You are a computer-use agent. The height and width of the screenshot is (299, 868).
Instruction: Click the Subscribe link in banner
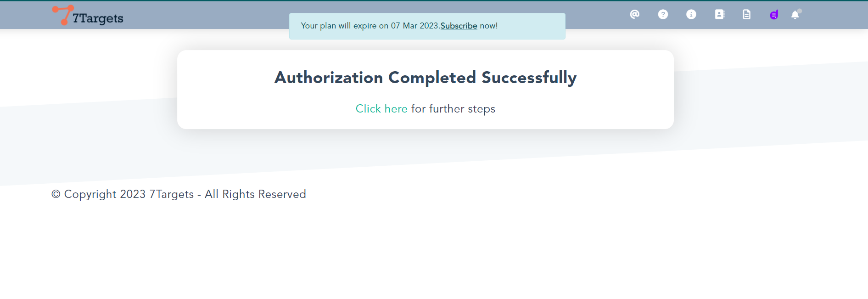[459, 26]
